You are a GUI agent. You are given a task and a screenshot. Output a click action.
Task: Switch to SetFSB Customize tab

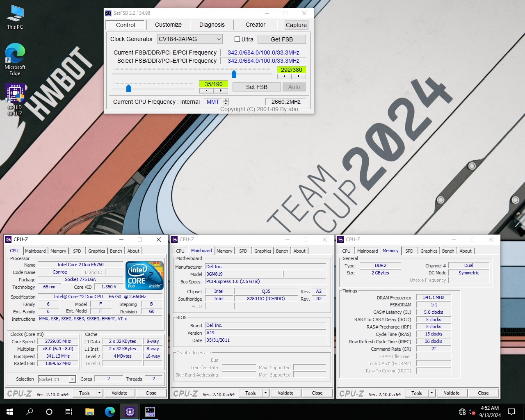coord(168,25)
